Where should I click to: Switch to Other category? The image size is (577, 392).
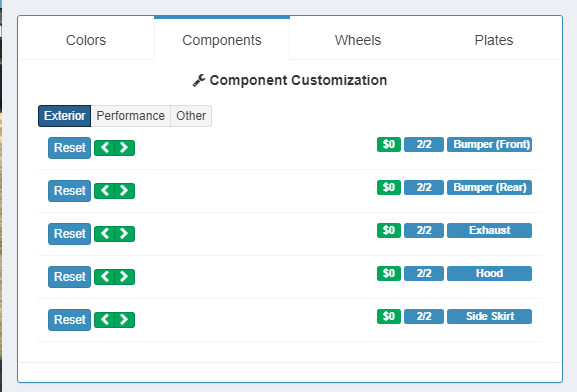[x=191, y=116]
